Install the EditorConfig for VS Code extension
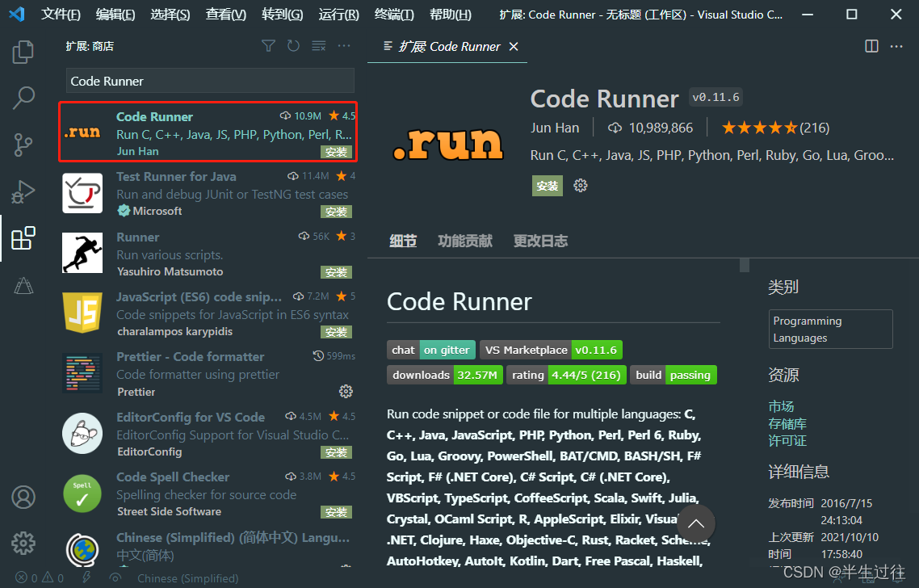Image resolution: width=919 pixels, height=588 pixels. pos(336,452)
